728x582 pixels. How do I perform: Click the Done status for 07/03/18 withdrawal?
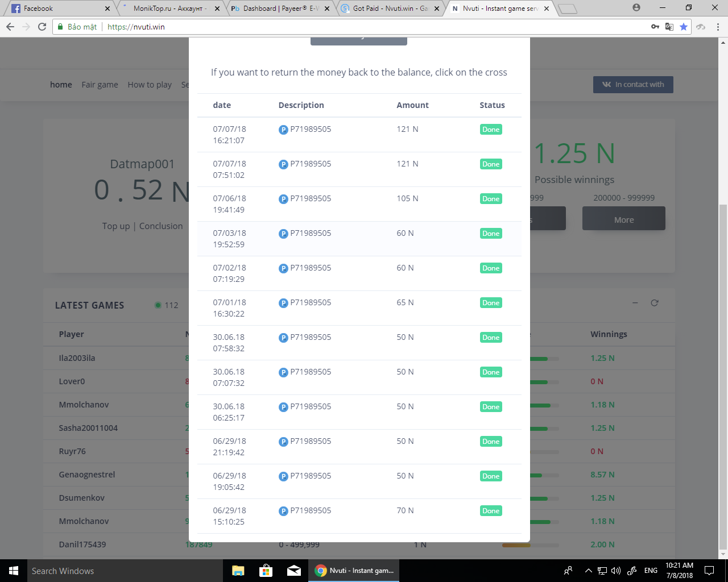click(491, 234)
